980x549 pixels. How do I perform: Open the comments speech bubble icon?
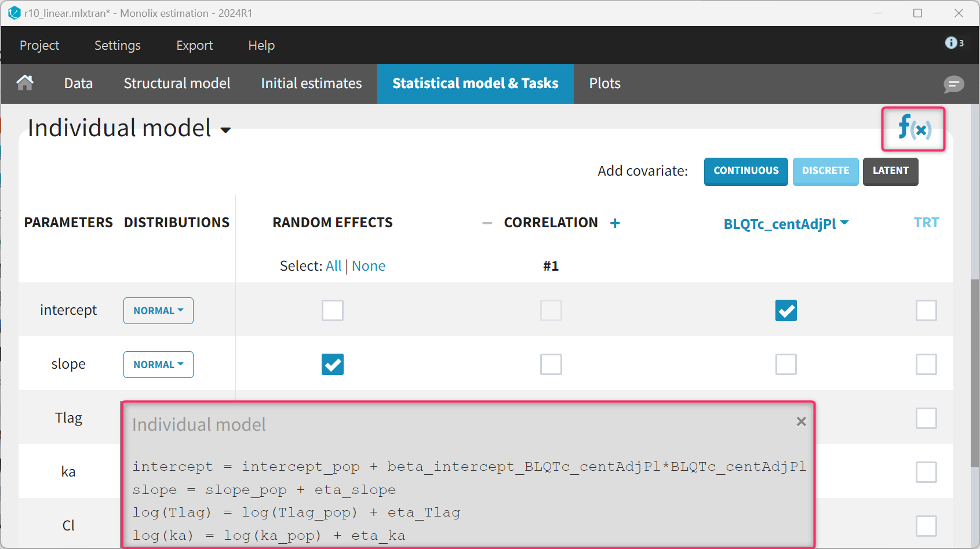coord(953,84)
